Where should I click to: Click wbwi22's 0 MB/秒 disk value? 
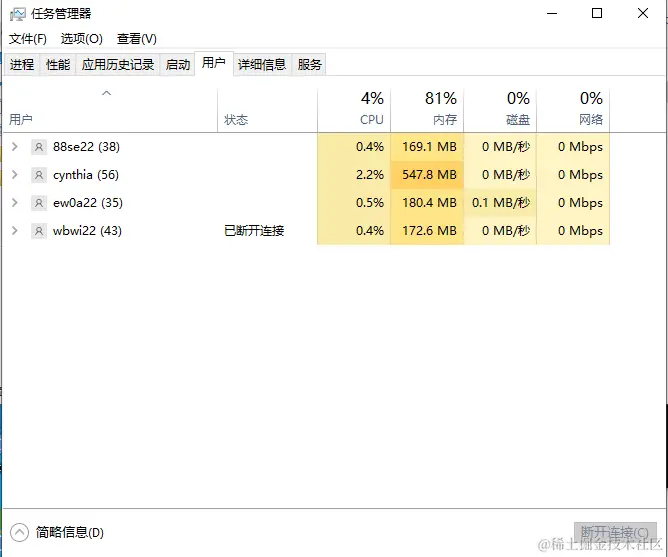[x=506, y=231]
